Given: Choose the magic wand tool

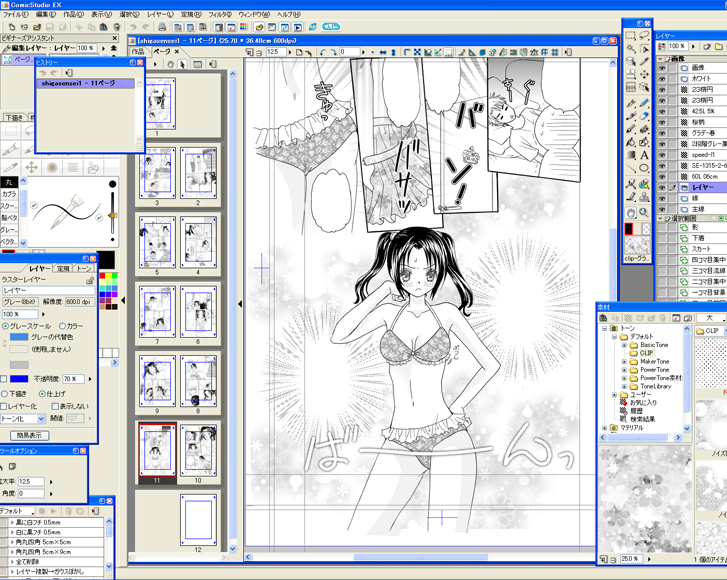Looking at the screenshot, I should pos(630,49).
